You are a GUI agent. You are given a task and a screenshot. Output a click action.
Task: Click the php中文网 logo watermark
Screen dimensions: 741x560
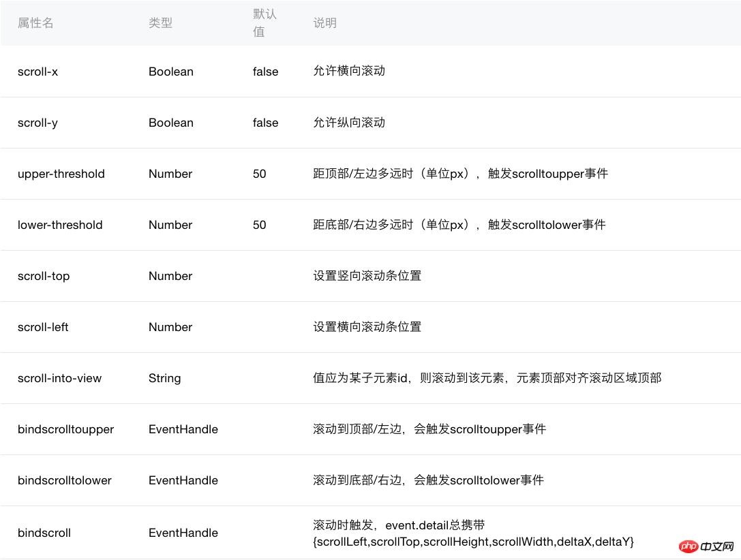[706, 547]
